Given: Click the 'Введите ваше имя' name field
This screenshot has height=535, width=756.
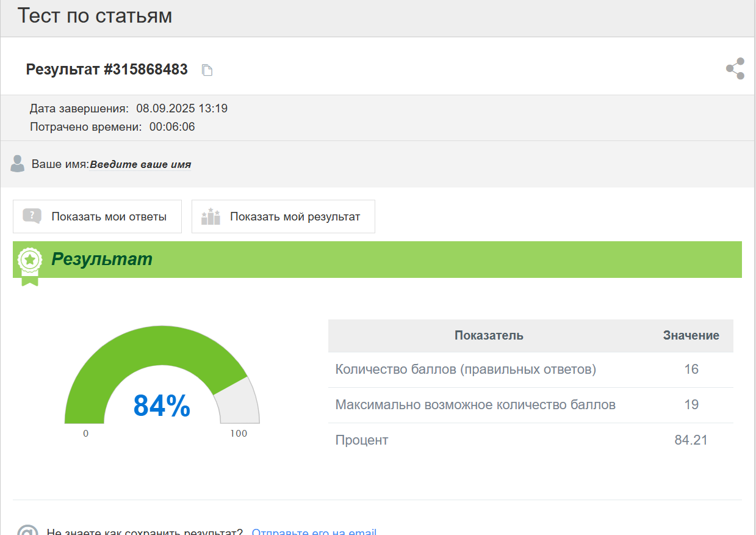Looking at the screenshot, I should coord(140,164).
